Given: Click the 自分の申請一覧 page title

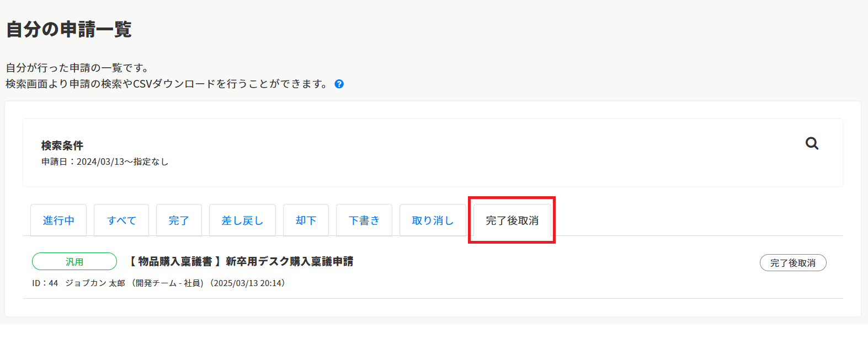Looking at the screenshot, I should (x=69, y=29).
